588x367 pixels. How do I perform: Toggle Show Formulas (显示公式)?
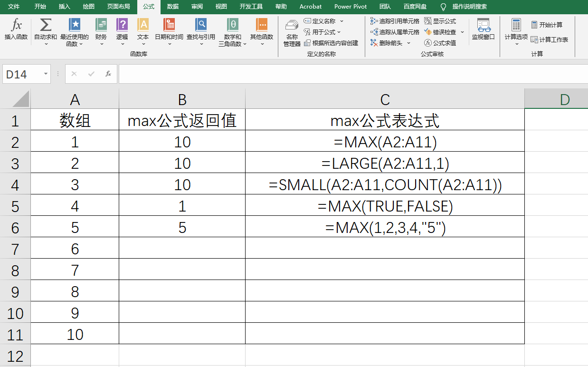pyautogui.click(x=440, y=21)
